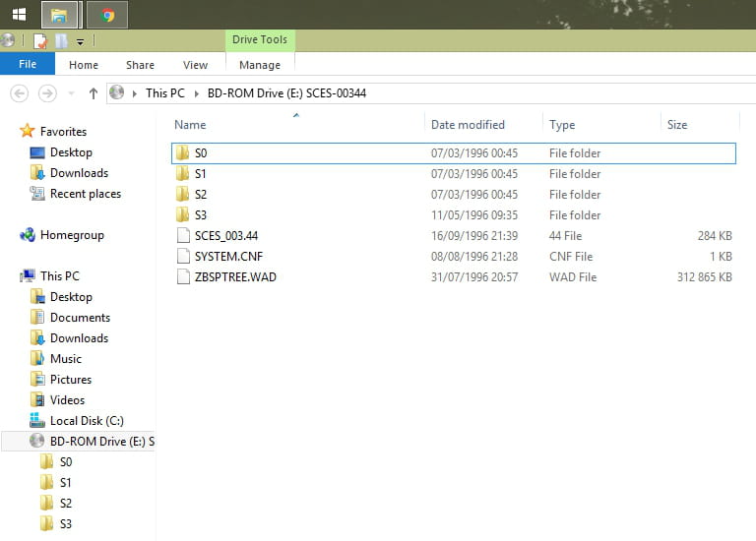The width and height of the screenshot is (756, 541).
Task: Sort files by Size column header
Action: pyautogui.click(x=677, y=125)
